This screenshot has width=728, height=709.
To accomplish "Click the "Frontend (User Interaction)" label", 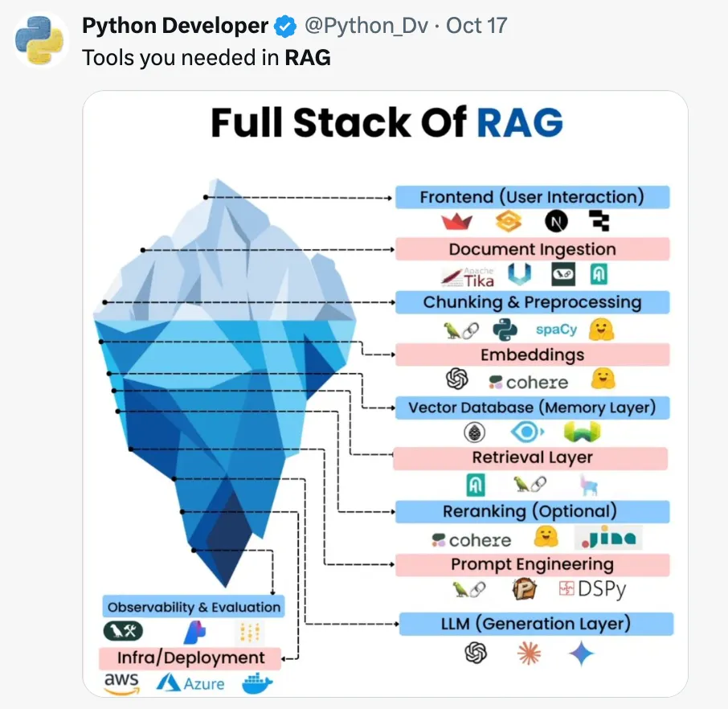I will [x=533, y=197].
